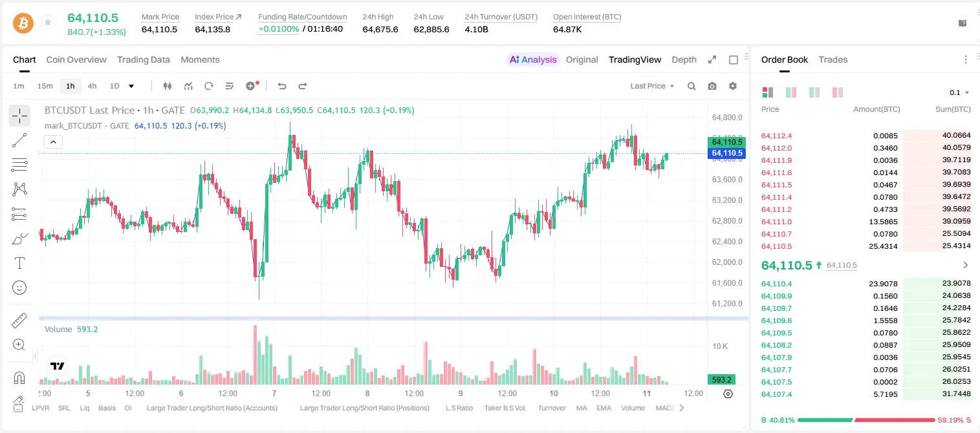980x433 pixels.
Task: Open the emoji sticker tool
Action: tap(19, 288)
